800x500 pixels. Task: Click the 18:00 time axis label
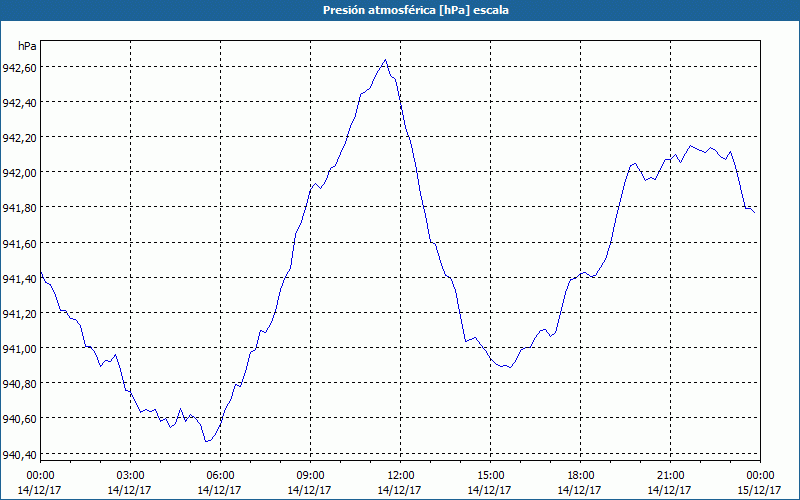click(x=580, y=476)
